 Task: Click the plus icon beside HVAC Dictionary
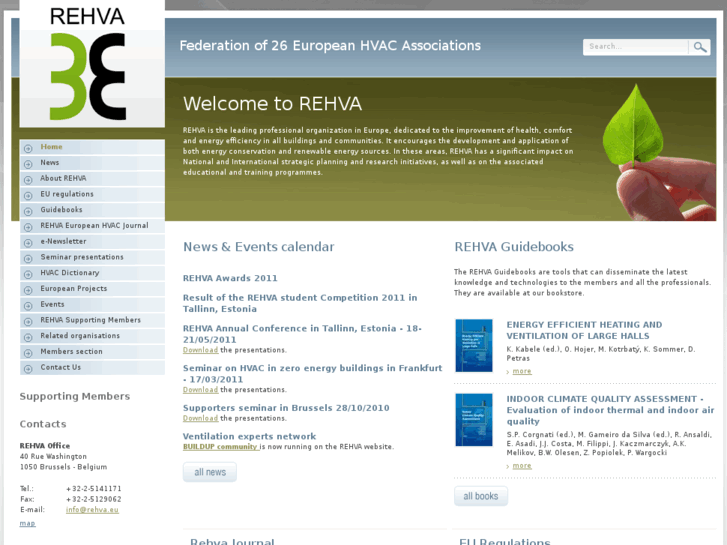point(28,273)
